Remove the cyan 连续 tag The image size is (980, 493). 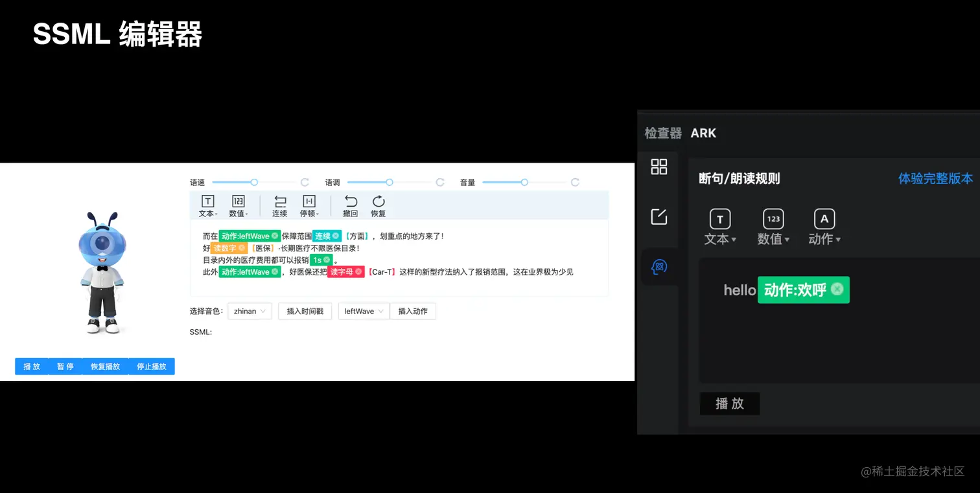(x=336, y=236)
